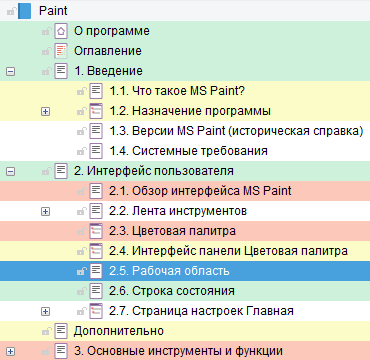The width and height of the screenshot is (370, 360).
Task: Click the blue book icon beside Paint
Action: point(25,11)
